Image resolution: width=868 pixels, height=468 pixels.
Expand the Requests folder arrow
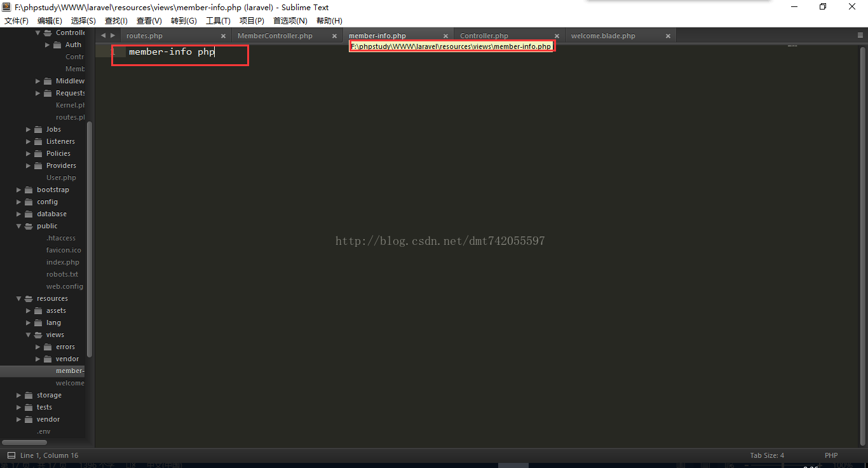pos(38,93)
